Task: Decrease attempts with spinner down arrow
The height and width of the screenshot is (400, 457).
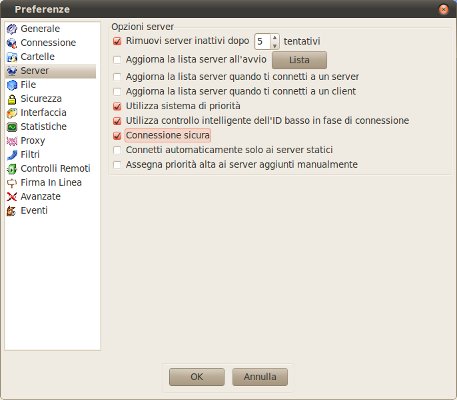Action: tap(275, 46)
